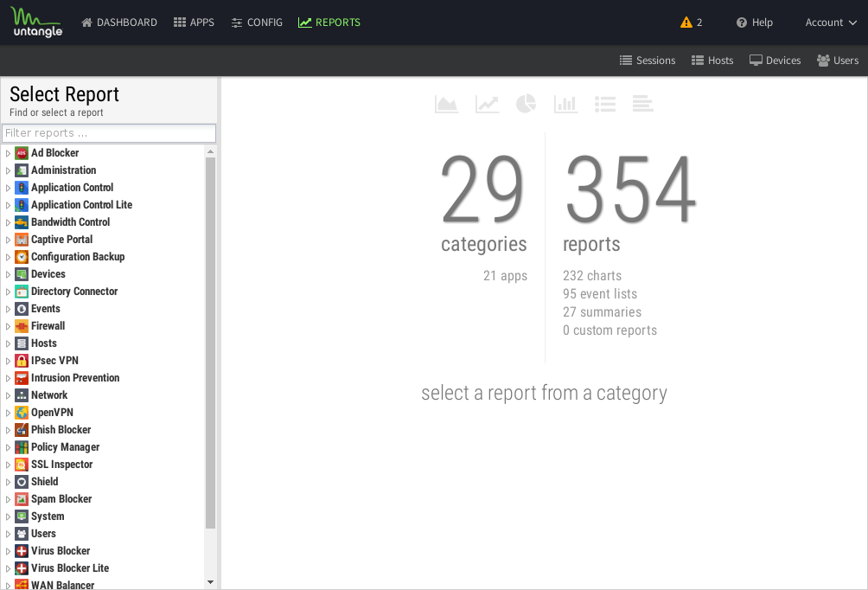The width and height of the screenshot is (868, 590).
Task: Click the Application Control Lite icon
Action: [22, 205]
